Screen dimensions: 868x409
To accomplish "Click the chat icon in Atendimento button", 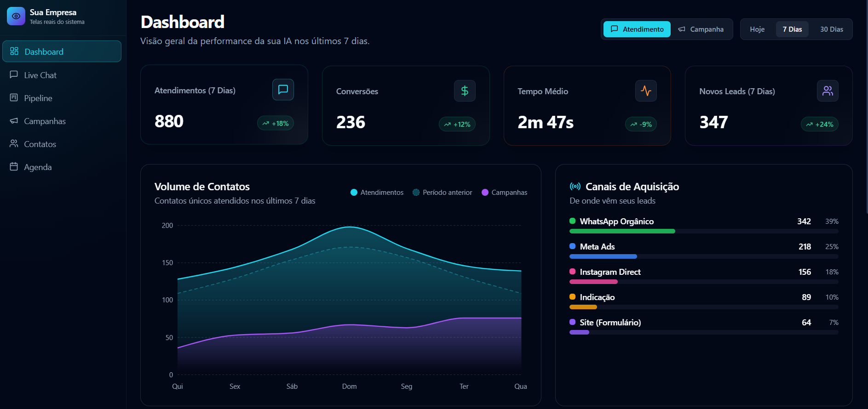I will pyautogui.click(x=614, y=29).
